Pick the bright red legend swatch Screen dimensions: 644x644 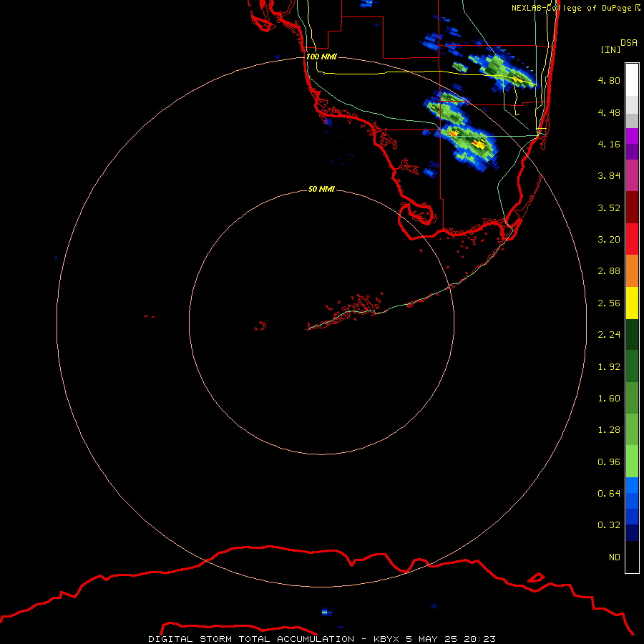click(632, 239)
